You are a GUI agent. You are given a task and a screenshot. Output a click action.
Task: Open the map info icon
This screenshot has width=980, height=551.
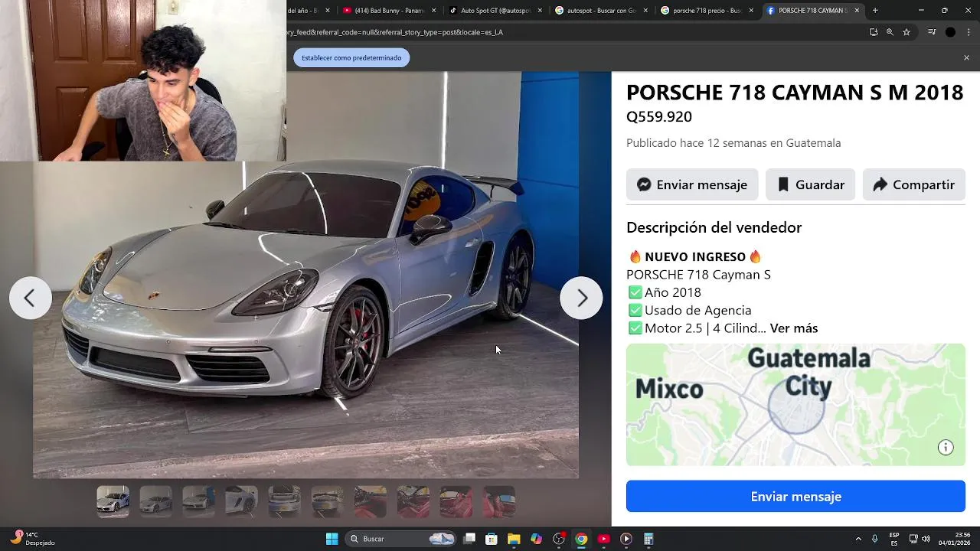point(946,448)
